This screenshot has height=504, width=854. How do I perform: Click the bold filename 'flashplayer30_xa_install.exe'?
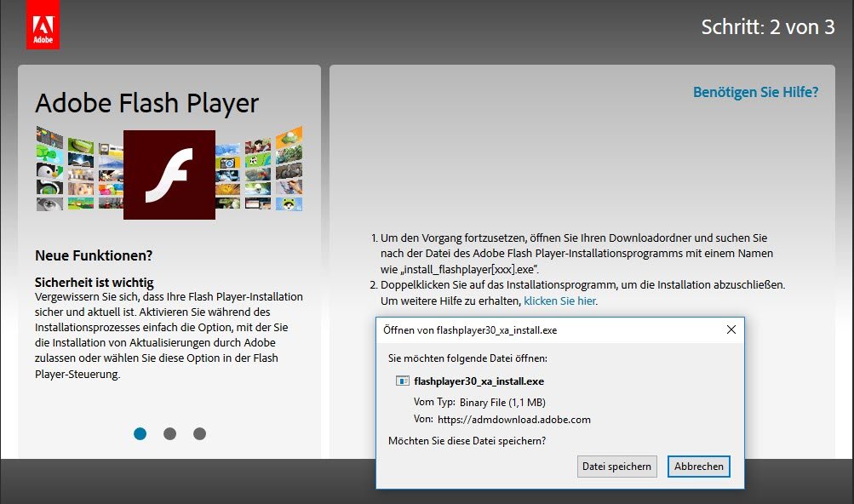point(479,381)
